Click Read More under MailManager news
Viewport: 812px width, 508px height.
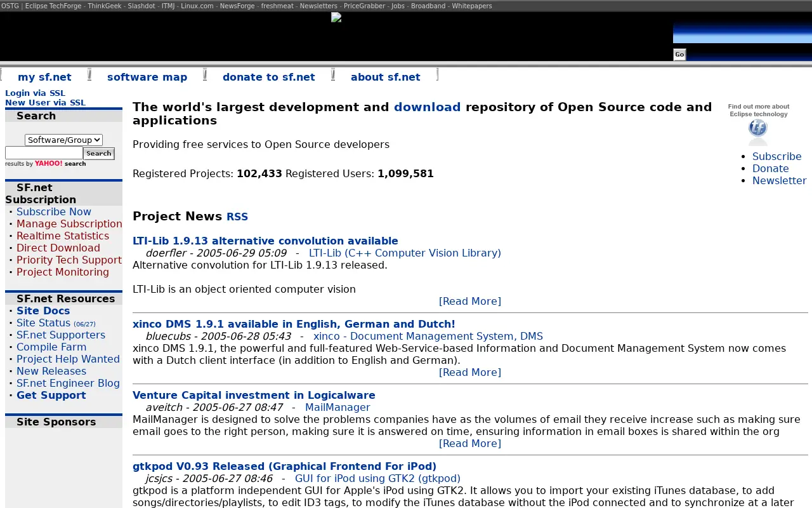(x=469, y=443)
